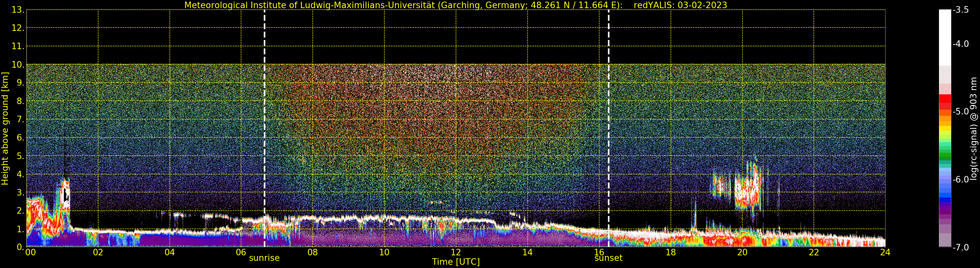Click the 13. height tick label
This screenshot has height=268, width=980.
(18, 10)
